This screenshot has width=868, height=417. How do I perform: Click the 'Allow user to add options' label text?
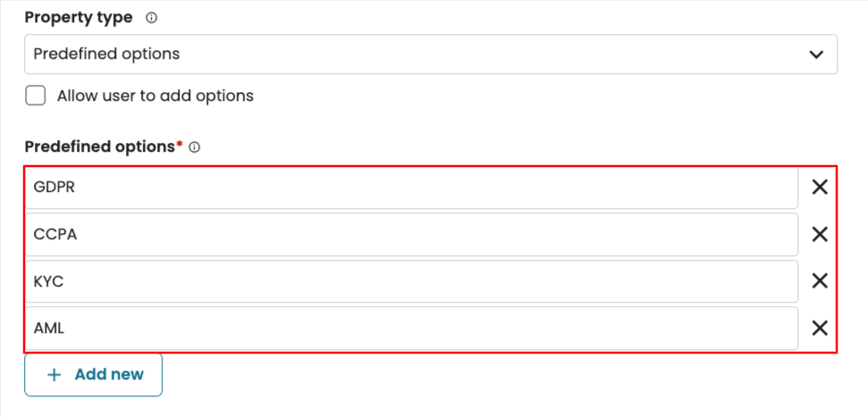point(155,96)
